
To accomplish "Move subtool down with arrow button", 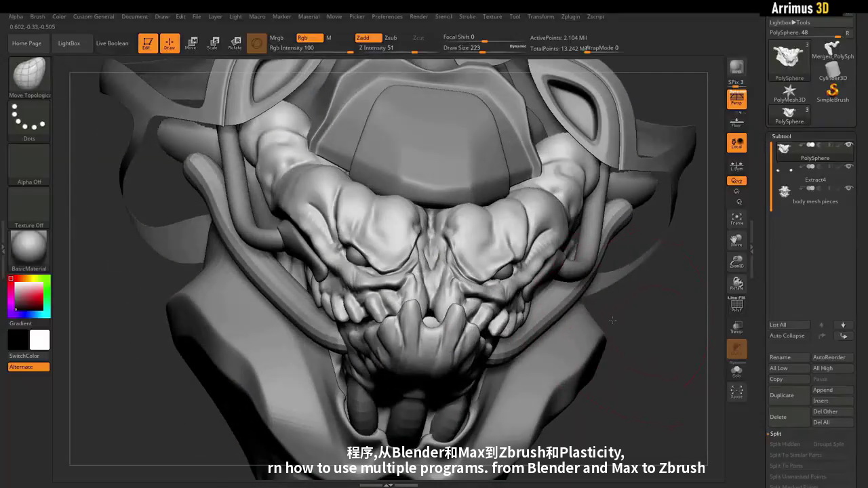I will (x=844, y=325).
